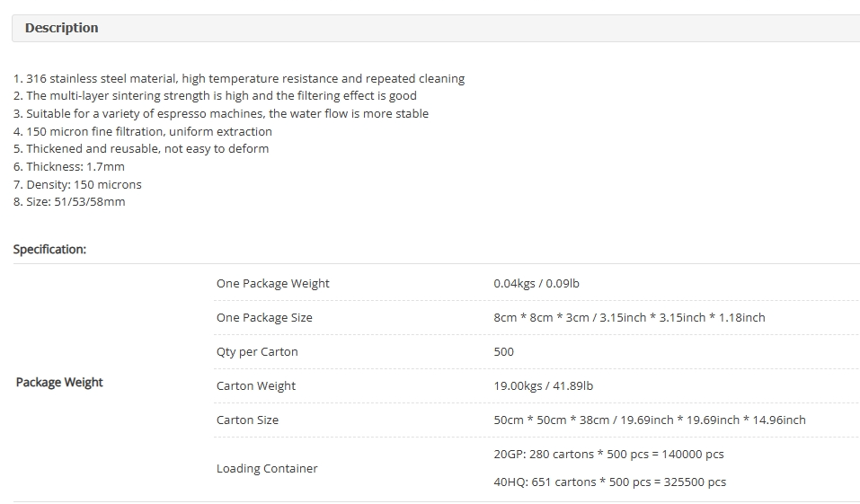
Task: Select the One Package Weight label
Action: coord(272,284)
